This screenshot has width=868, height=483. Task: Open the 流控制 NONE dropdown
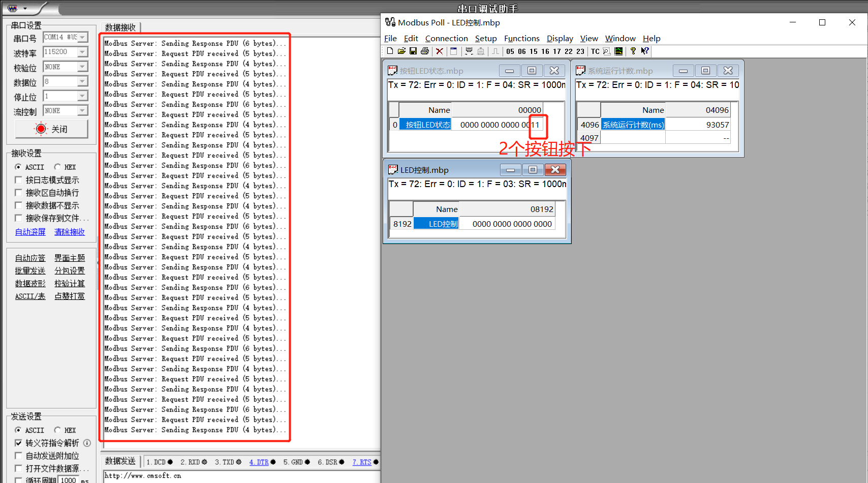[83, 111]
